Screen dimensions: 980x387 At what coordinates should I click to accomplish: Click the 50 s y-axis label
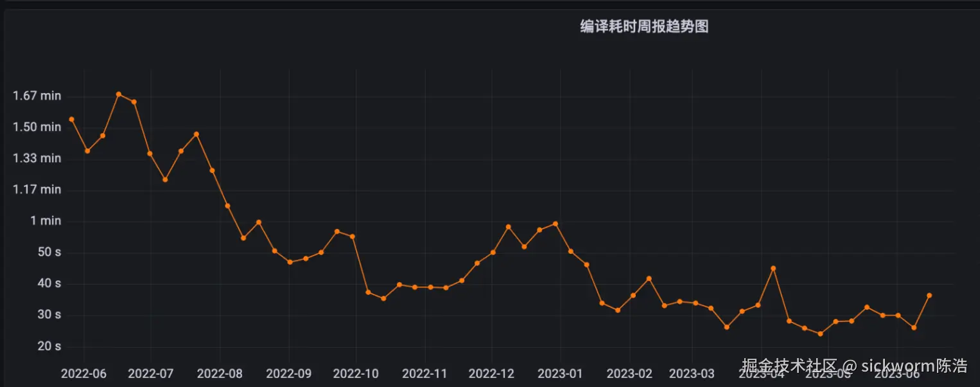click(49, 253)
